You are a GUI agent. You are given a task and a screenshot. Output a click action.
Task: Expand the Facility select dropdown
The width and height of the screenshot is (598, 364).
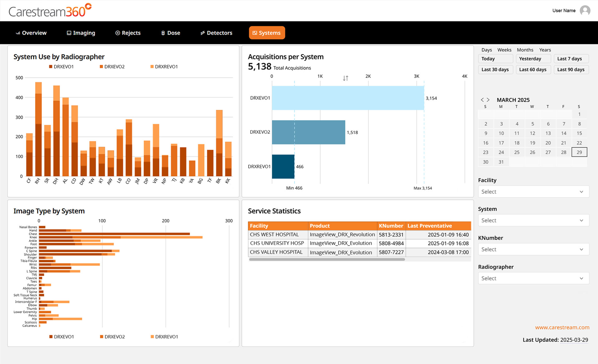click(533, 192)
